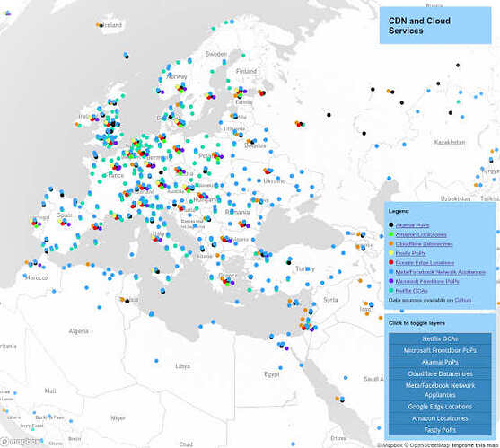Image resolution: width=500 pixels, height=448 pixels.
Task: Click the Mali map label
Action: pyautogui.click(x=50, y=391)
